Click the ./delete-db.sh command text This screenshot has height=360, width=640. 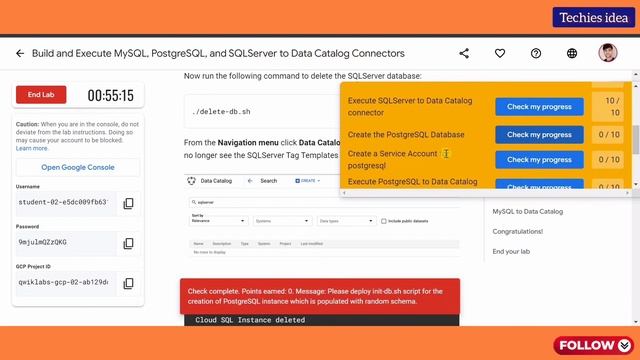[221, 112]
